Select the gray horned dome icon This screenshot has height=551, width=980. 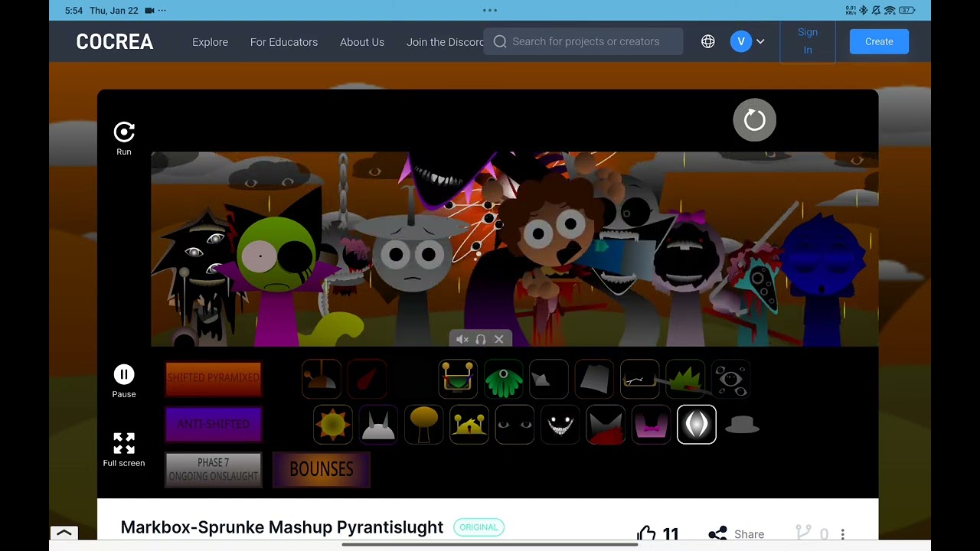point(378,425)
